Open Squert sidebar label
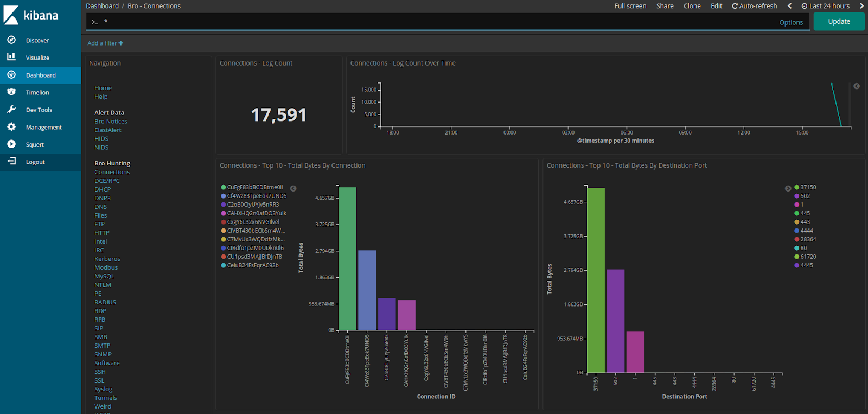 click(35, 145)
